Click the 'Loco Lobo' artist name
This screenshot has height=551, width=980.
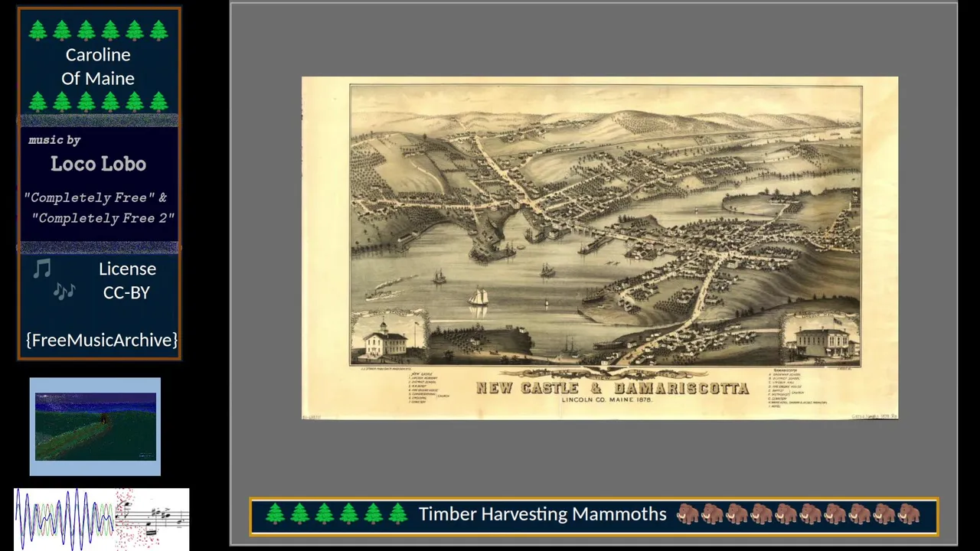pyautogui.click(x=98, y=164)
